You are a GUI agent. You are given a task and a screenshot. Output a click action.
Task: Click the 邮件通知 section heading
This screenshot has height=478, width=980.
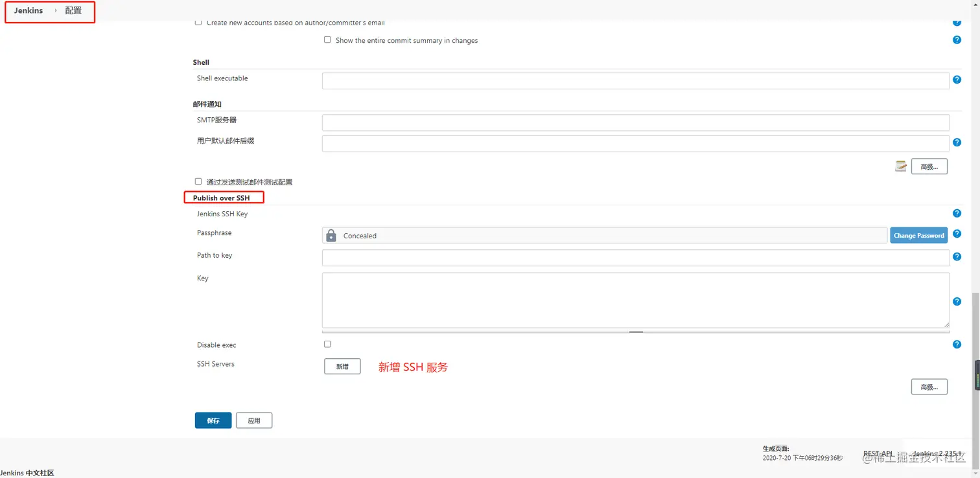(x=207, y=104)
